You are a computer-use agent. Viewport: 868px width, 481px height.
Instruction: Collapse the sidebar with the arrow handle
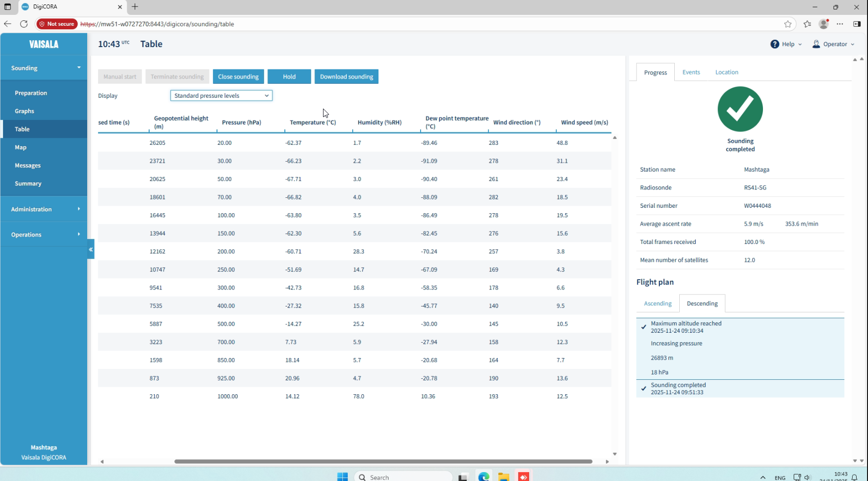(91, 249)
